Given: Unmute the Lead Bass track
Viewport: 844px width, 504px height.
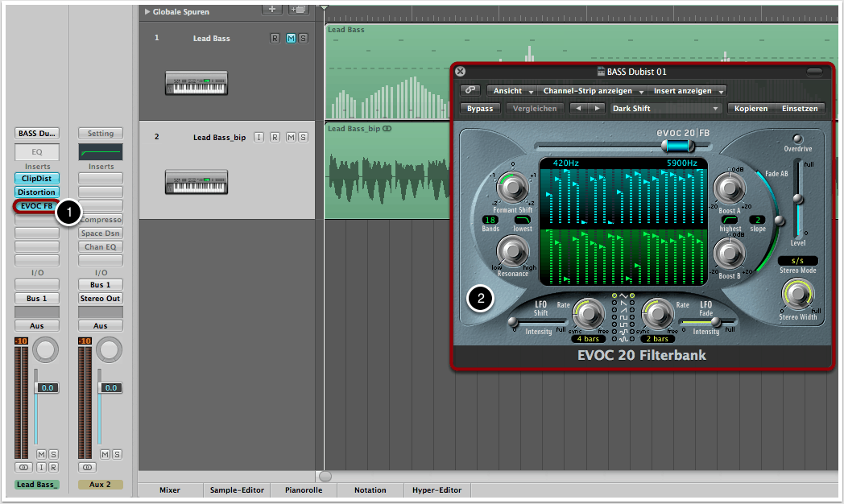Looking at the screenshot, I should (x=291, y=38).
